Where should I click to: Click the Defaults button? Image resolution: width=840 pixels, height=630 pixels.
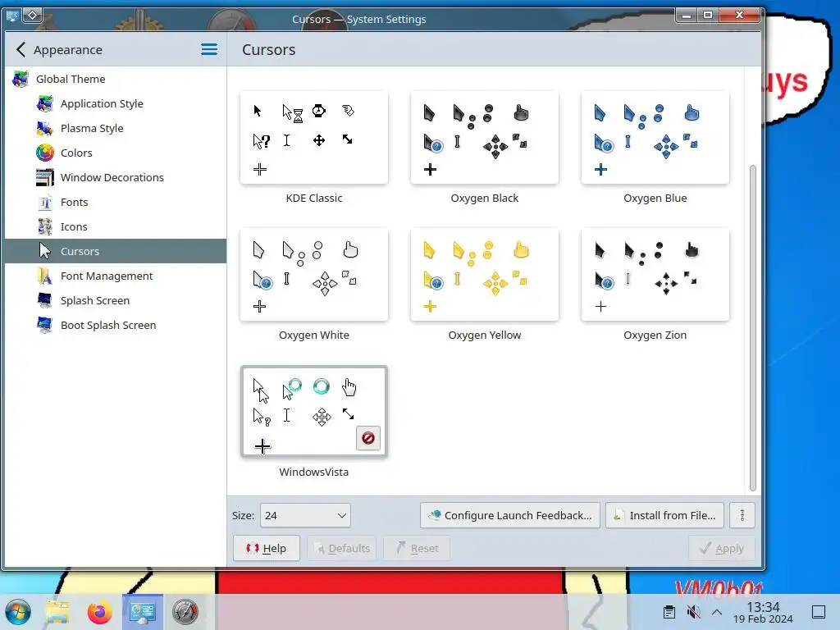coord(342,548)
